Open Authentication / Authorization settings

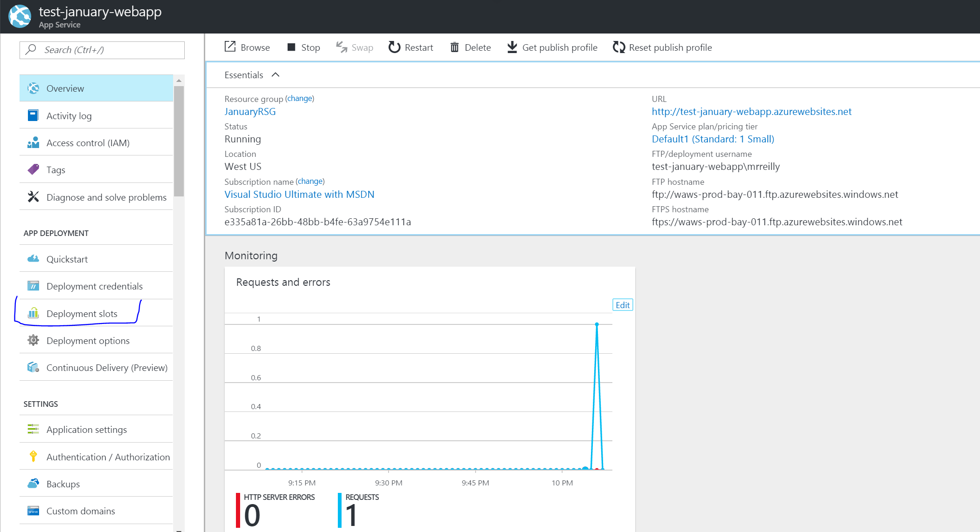(96, 456)
